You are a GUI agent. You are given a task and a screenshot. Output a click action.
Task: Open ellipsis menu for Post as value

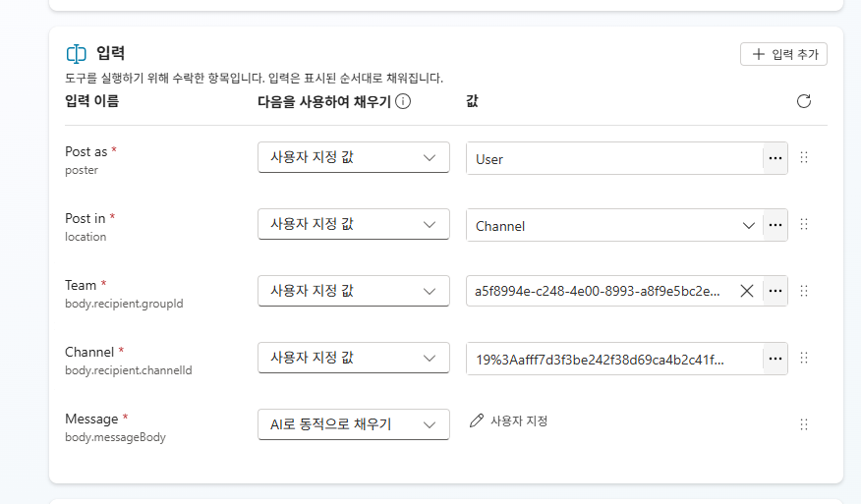[775, 158]
